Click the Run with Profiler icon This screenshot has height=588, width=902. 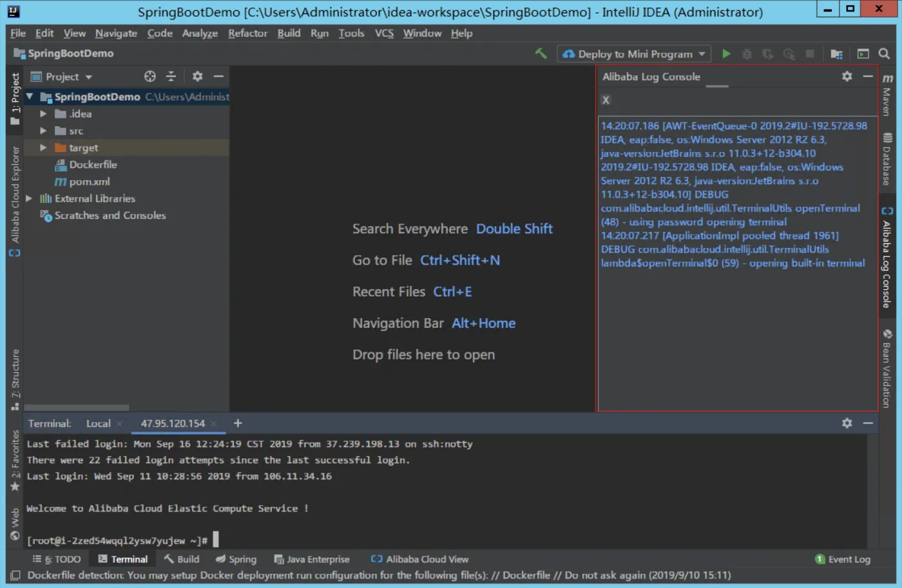tap(789, 54)
